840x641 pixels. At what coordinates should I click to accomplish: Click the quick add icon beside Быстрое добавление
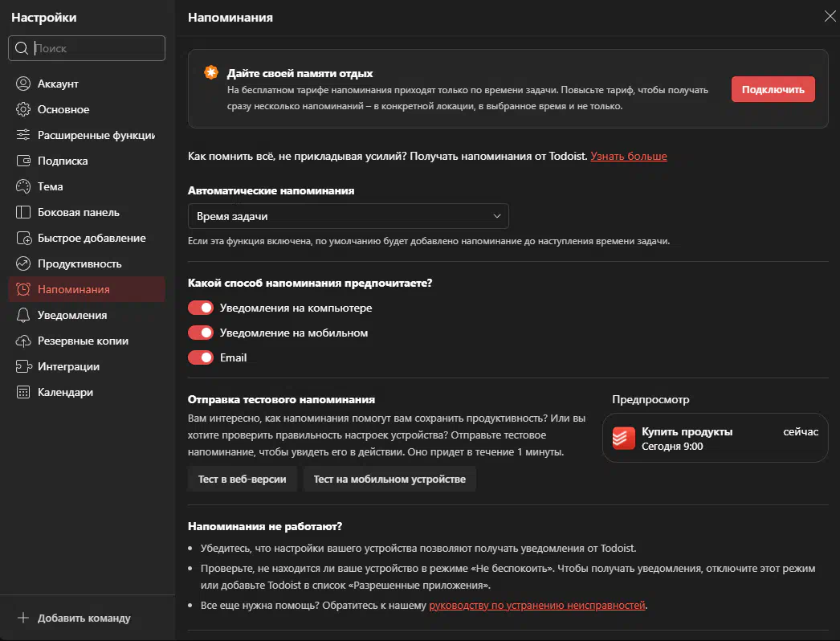click(x=23, y=238)
